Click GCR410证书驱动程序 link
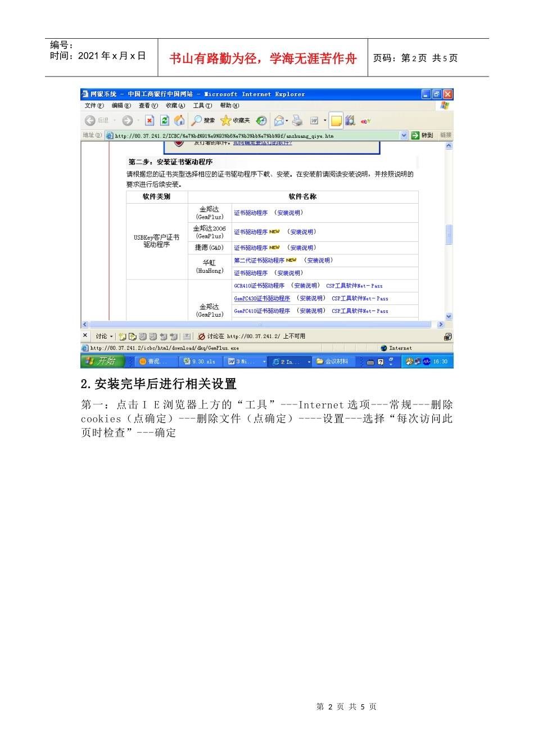This screenshot has width=534, height=756. pyautogui.click(x=259, y=286)
